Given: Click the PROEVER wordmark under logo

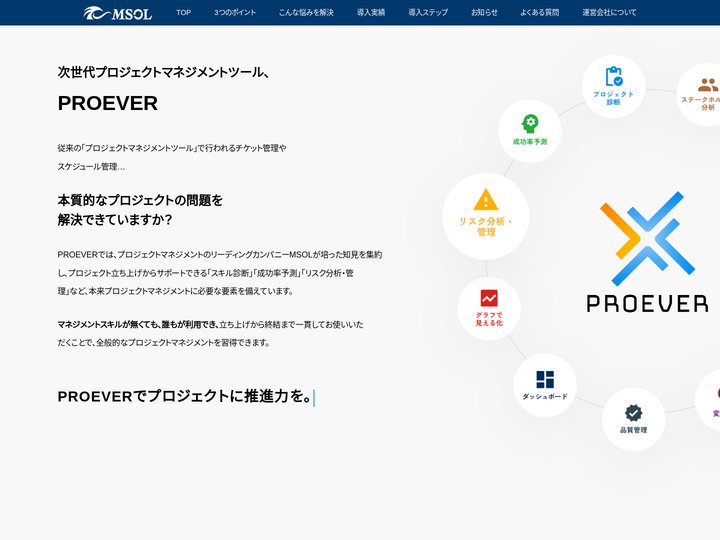Looking at the screenshot, I should (647, 304).
